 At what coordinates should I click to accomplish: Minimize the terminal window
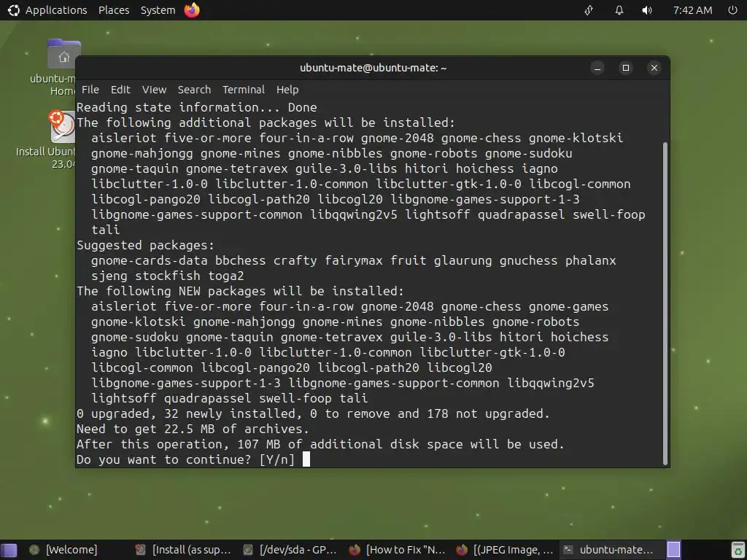pos(597,68)
